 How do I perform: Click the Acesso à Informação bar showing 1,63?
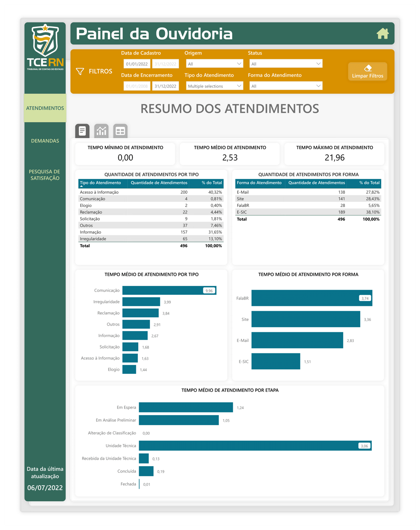point(130,358)
